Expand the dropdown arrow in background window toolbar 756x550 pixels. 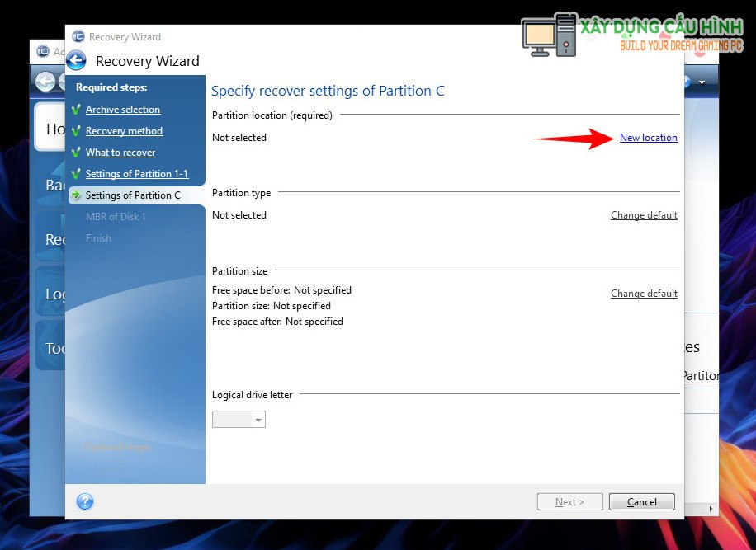702,82
